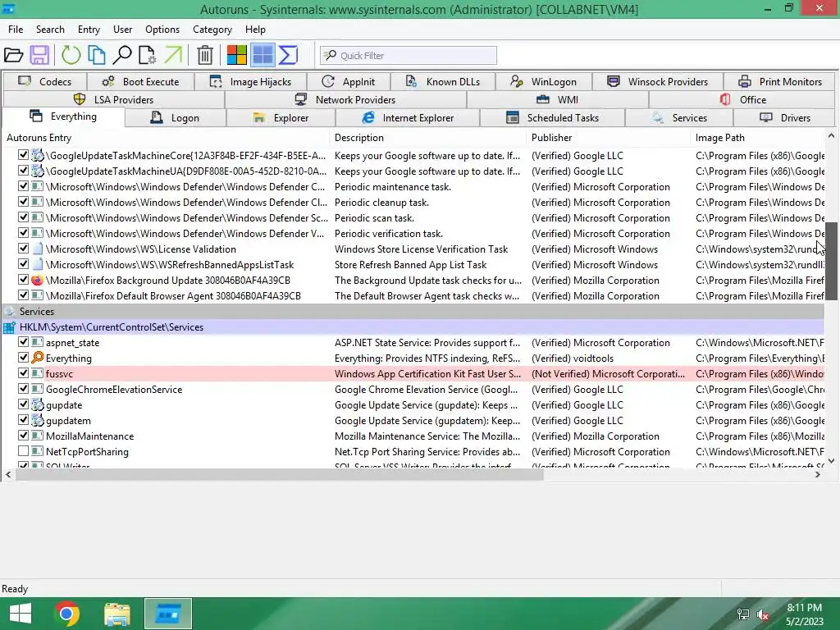This screenshot has height=630, width=840.
Task: Select the gupdatem service entry
Action: [x=68, y=421]
